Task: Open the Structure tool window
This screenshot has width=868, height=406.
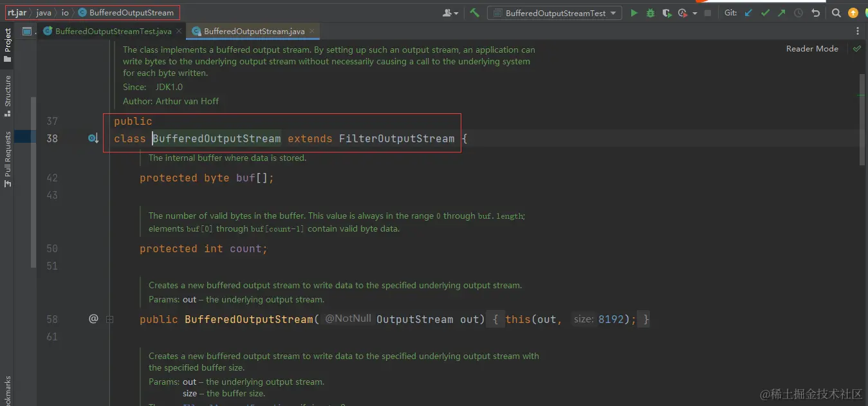Action: 8,95
